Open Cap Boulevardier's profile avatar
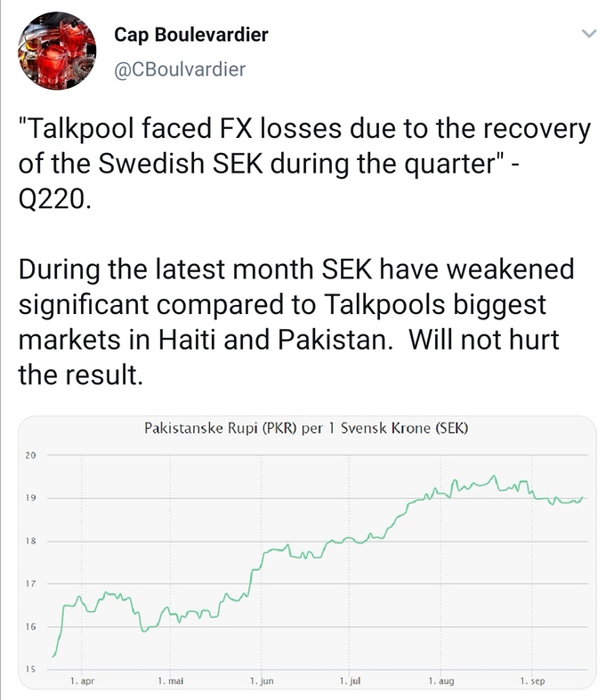The height and width of the screenshot is (700, 614). (57, 51)
